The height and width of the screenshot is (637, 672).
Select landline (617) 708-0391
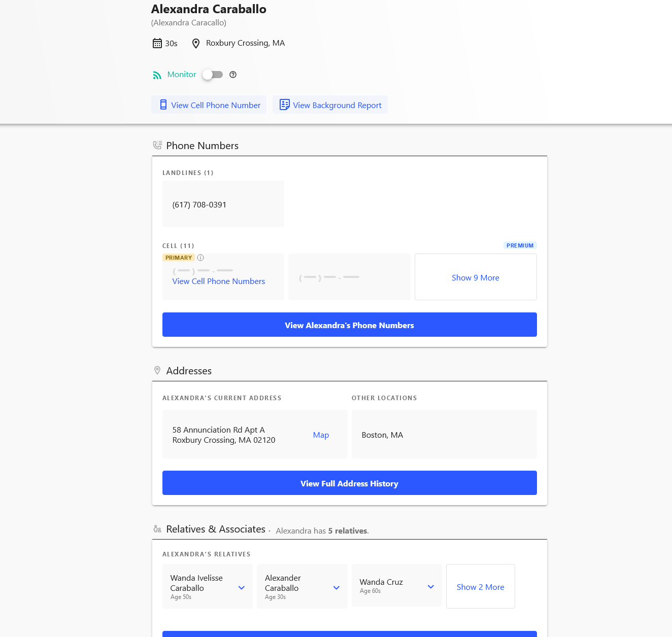223,204
